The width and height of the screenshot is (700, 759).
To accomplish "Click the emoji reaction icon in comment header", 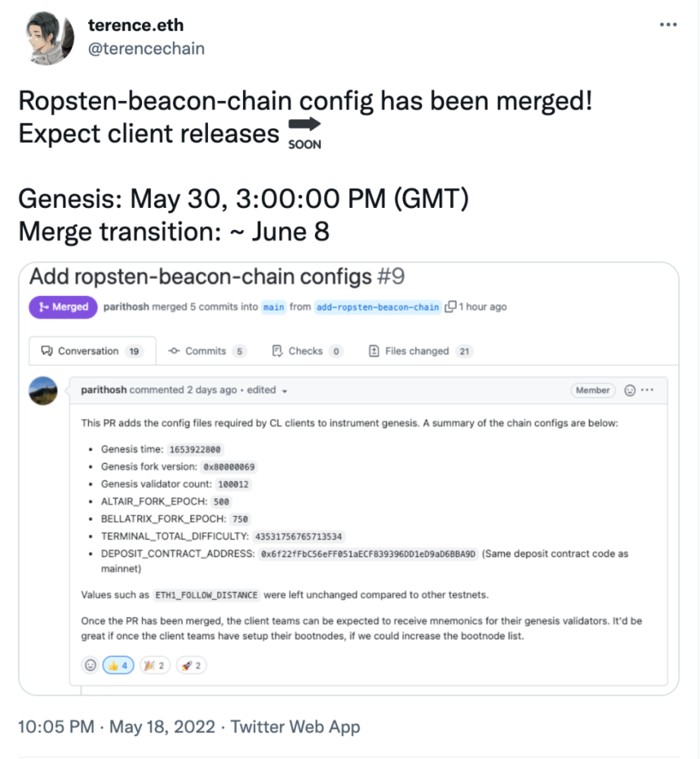I will tap(629, 390).
